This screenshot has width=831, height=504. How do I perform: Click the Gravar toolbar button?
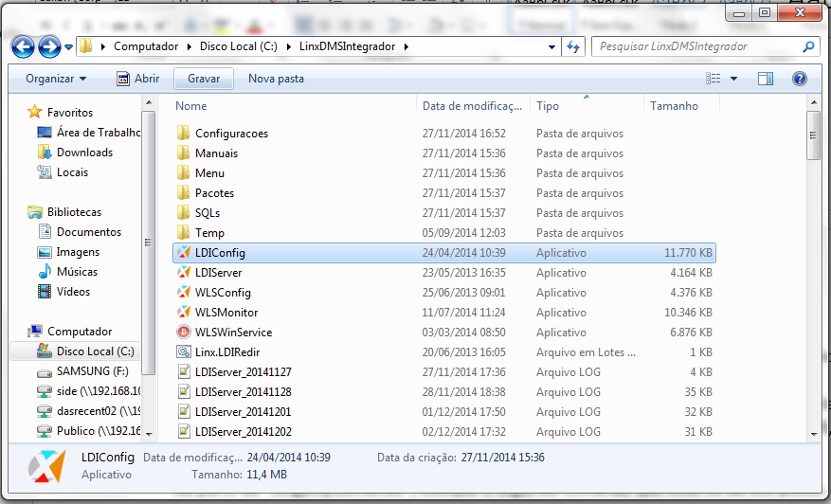click(x=204, y=79)
